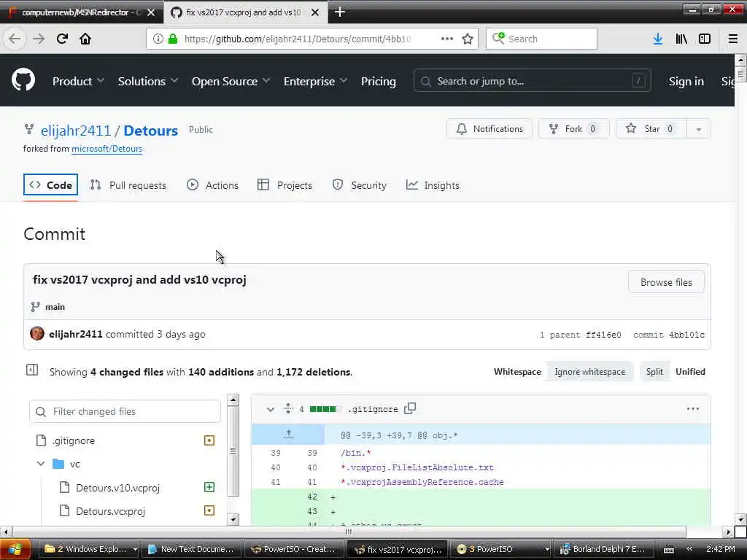Click Sign in link

pos(686,81)
